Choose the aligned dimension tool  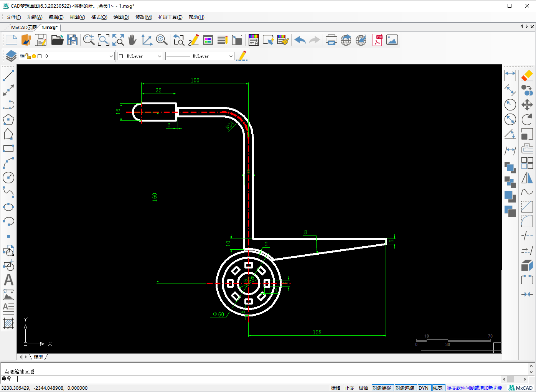(x=510, y=90)
